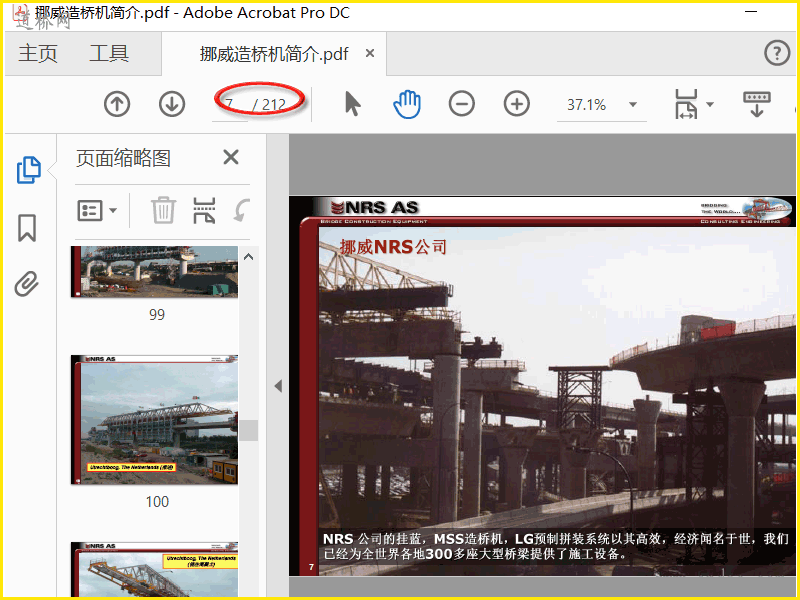800x600 pixels.
Task: Open the bookmarks sidebar panel
Action: click(27, 228)
